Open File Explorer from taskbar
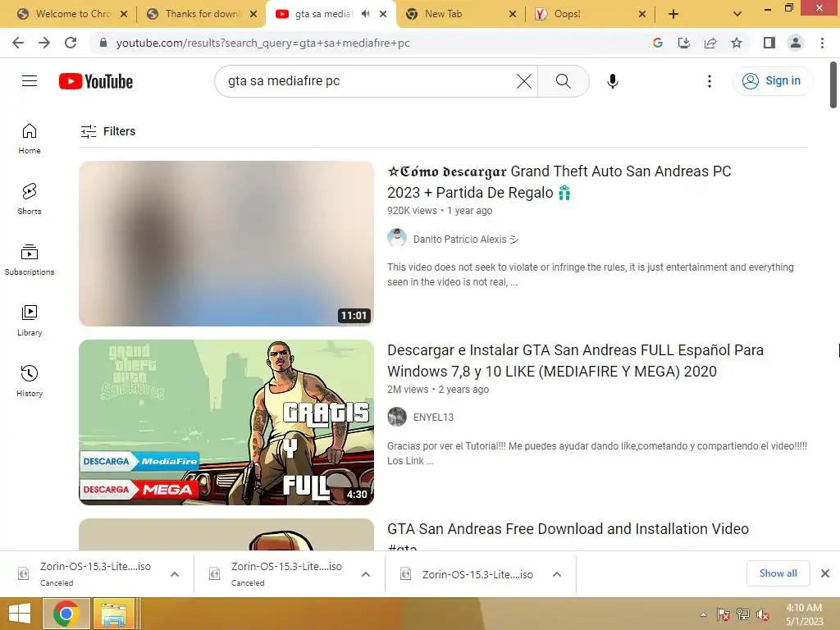This screenshot has width=840, height=630. coord(114,614)
